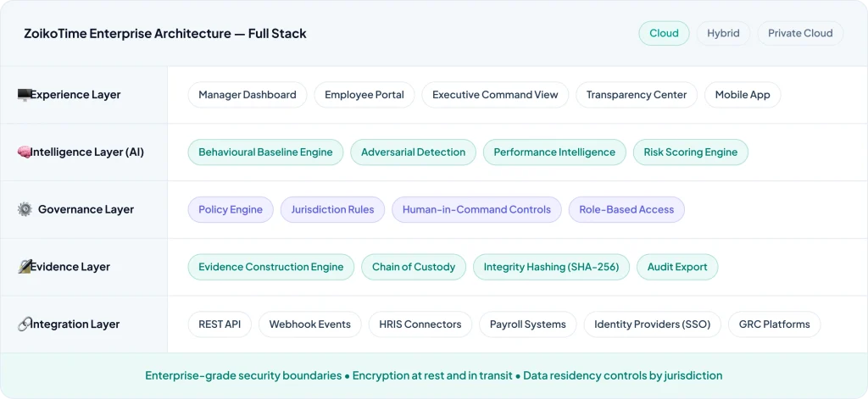Select the Employee Portal chip

tap(364, 95)
